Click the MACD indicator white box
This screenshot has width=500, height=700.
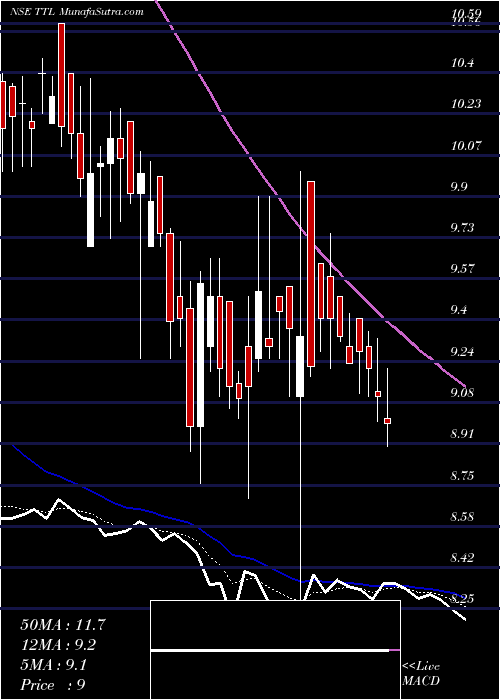pyautogui.click(x=276, y=650)
